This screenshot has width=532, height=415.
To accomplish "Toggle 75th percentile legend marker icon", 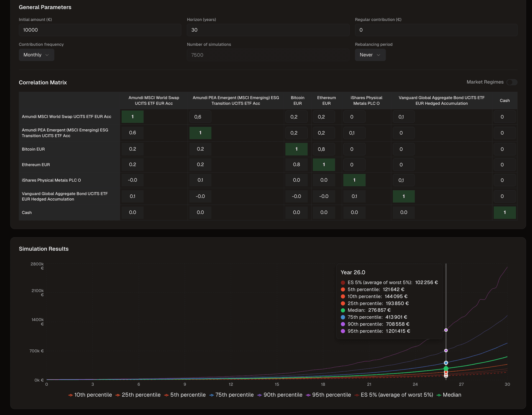I will coord(212,395).
